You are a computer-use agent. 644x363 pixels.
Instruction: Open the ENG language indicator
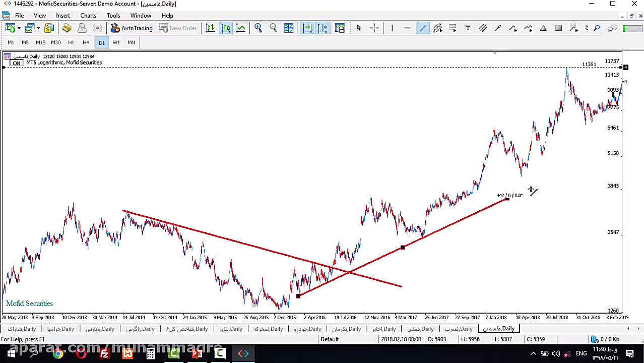[x=581, y=354]
